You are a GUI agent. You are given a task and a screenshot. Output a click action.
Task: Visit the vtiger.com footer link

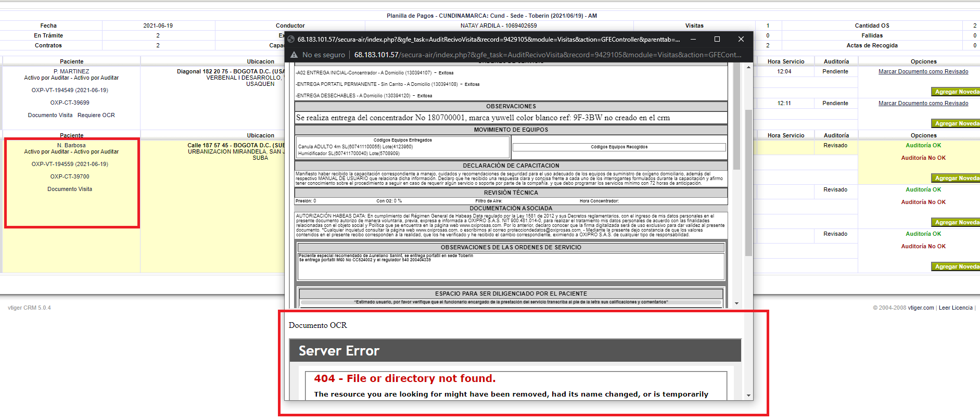(921, 308)
